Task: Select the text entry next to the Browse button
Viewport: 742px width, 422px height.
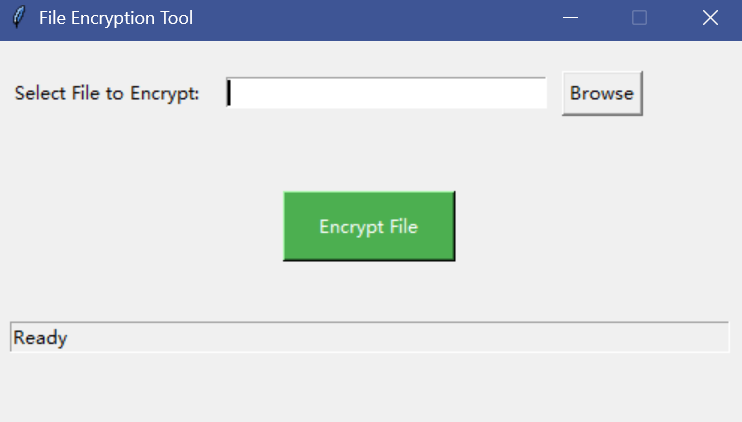Action: tap(386, 93)
